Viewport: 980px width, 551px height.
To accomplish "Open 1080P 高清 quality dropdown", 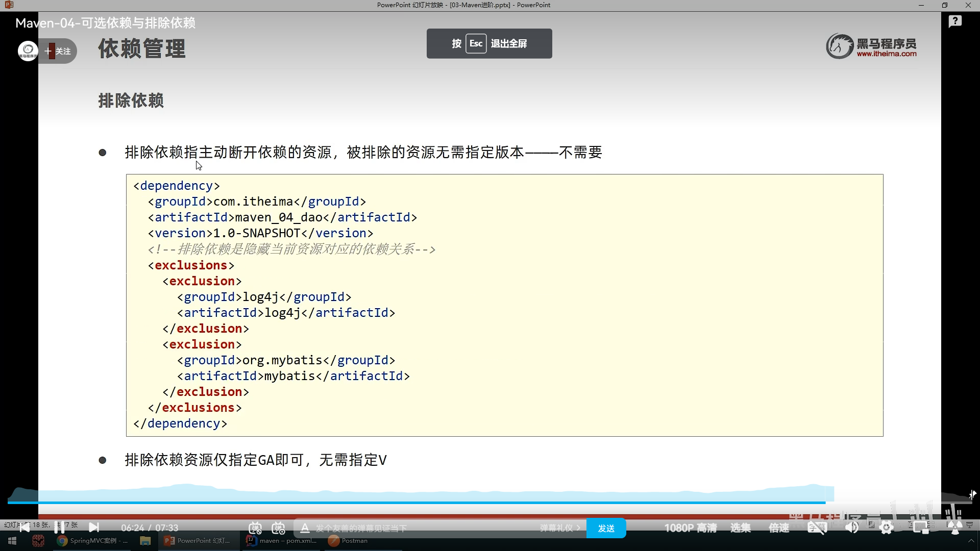I will pos(690,528).
